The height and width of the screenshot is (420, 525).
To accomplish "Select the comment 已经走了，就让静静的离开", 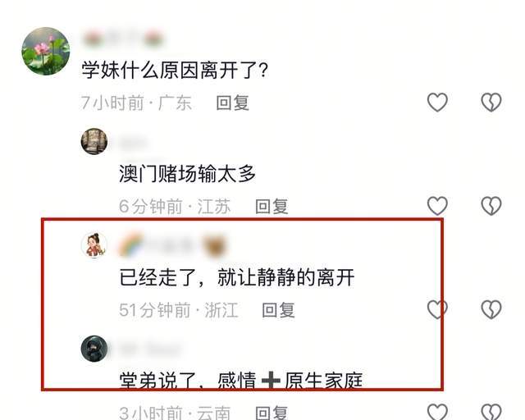I will 237,277.
